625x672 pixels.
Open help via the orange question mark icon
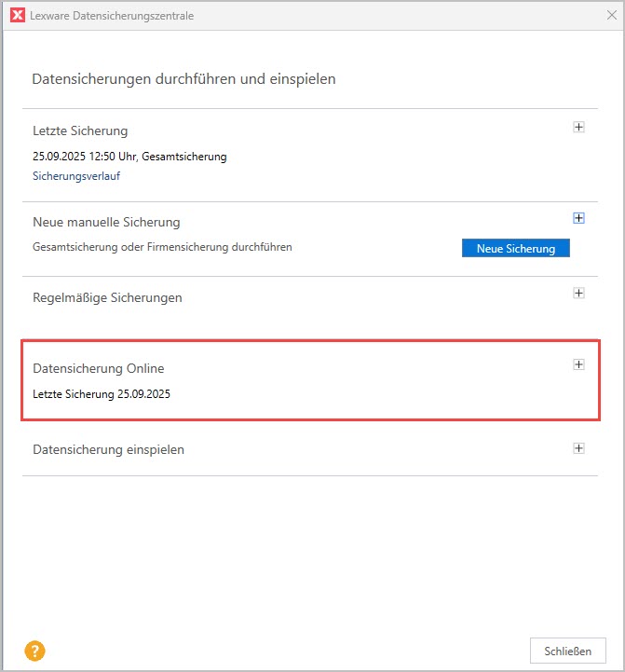pyautogui.click(x=35, y=651)
